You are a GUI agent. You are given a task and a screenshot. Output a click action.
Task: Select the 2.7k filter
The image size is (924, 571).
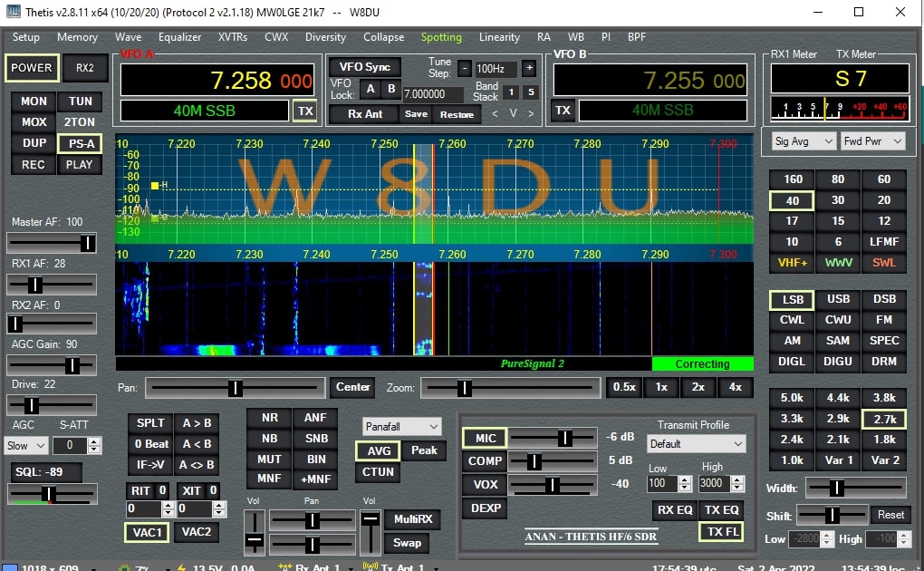pos(884,419)
